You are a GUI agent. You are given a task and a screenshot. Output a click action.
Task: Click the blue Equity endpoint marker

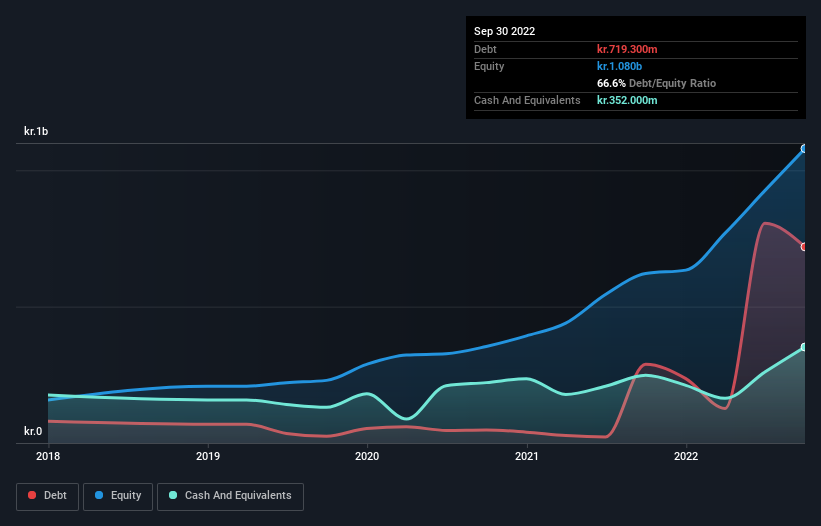coord(804,149)
